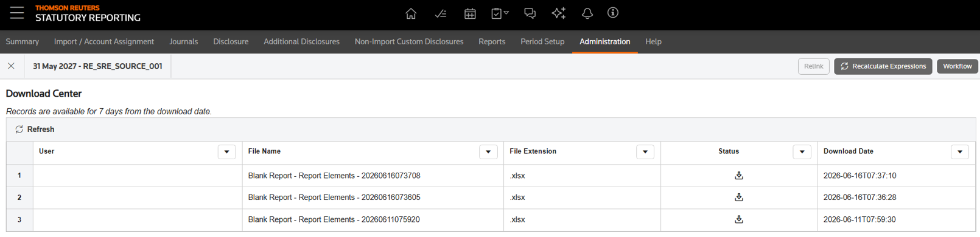Open the notifications bell
The image size is (980, 237).
click(x=587, y=13)
